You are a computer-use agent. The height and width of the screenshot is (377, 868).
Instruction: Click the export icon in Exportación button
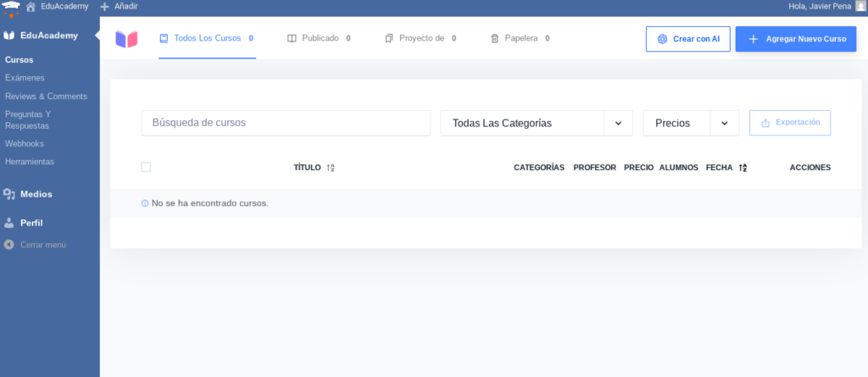pos(765,123)
